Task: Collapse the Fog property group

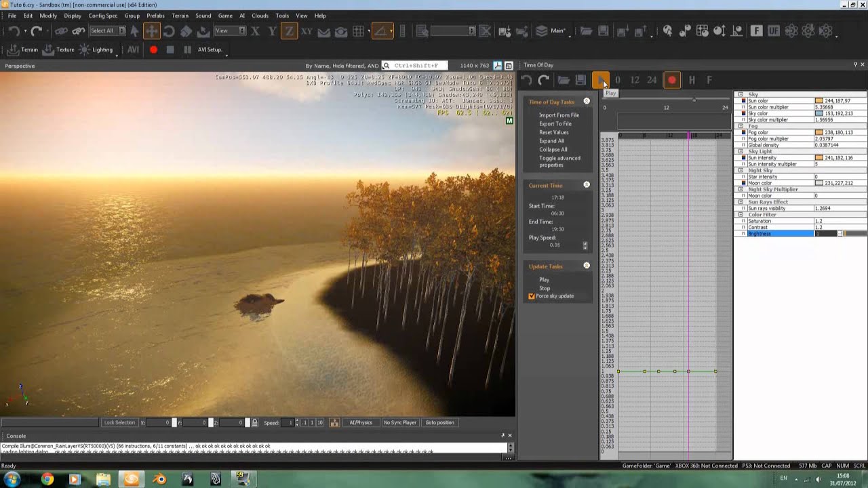Action: [x=741, y=126]
